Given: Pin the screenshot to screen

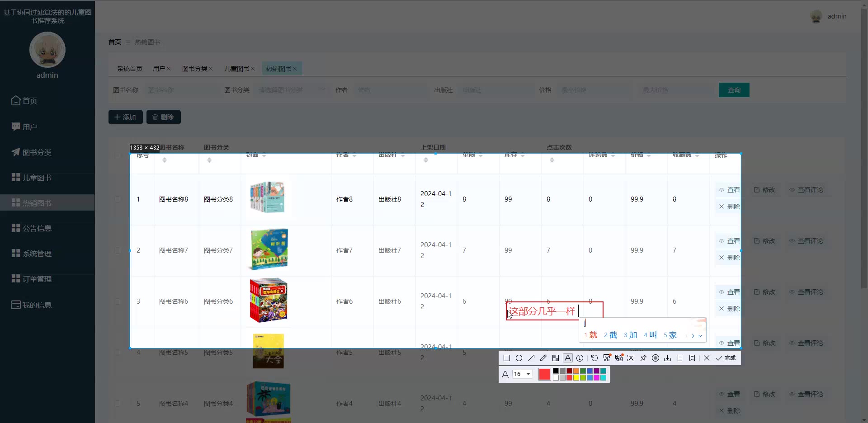Looking at the screenshot, I should coord(643,358).
